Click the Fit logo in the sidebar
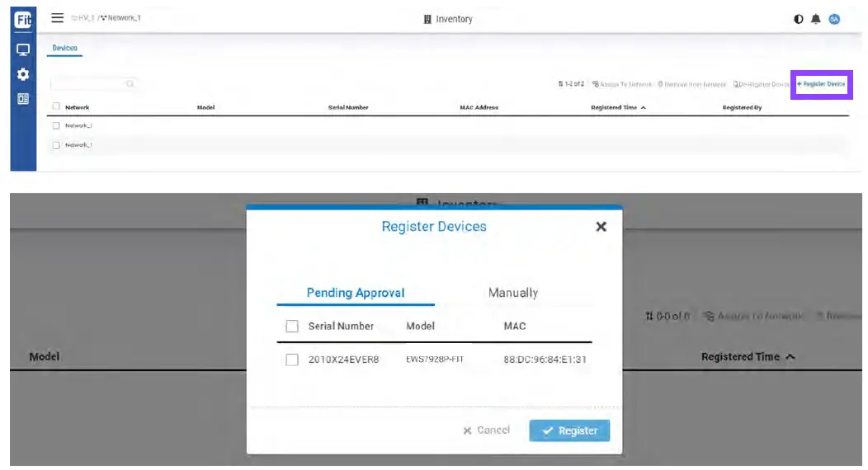This screenshot has width=868, height=470. (23, 20)
